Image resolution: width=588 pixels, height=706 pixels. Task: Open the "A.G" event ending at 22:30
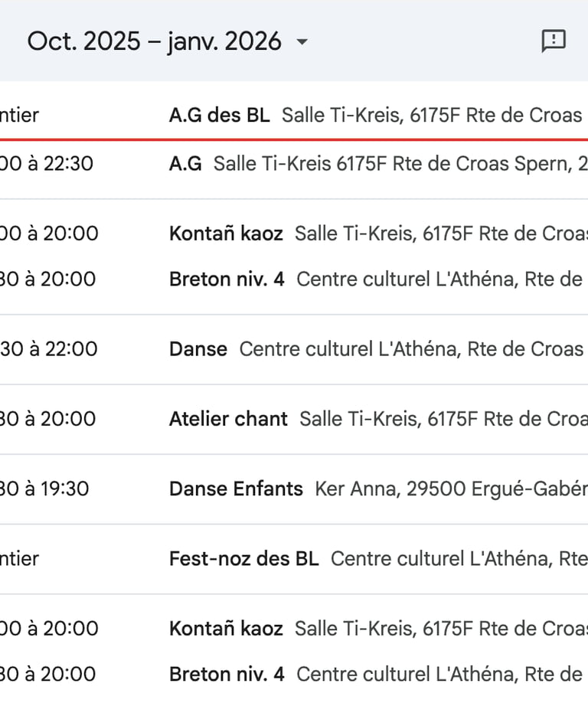(x=185, y=163)
